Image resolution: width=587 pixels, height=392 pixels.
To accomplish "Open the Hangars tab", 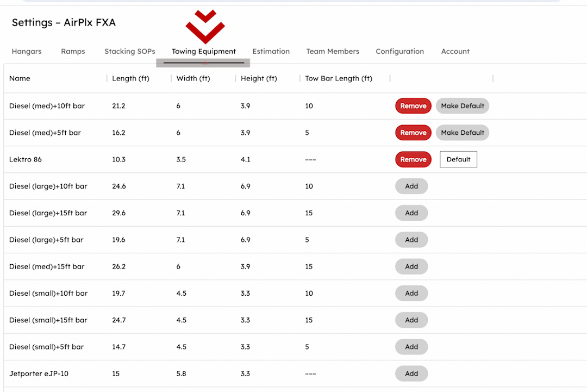I will 27,52.
